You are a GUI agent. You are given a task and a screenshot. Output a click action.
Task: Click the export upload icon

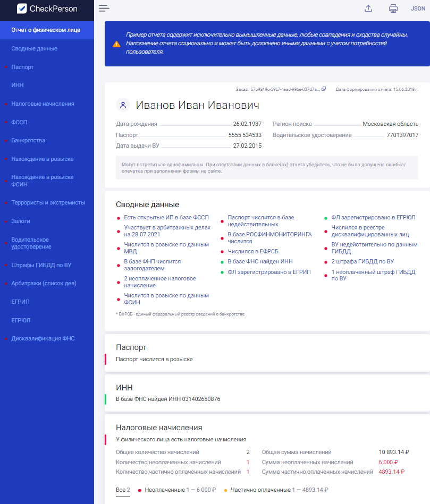coord(368,8)
